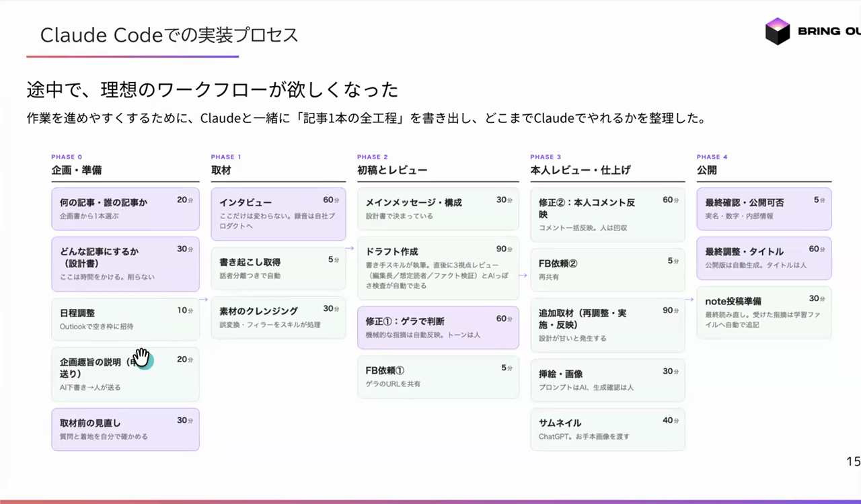861x504 pixels.
Task: Select the '何の記事・誰の記事か' card
Action: [x=126, y=209]
